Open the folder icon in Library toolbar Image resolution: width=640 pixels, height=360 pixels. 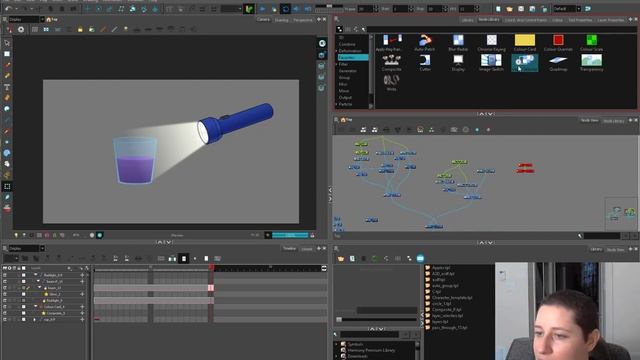click(340, 258)
